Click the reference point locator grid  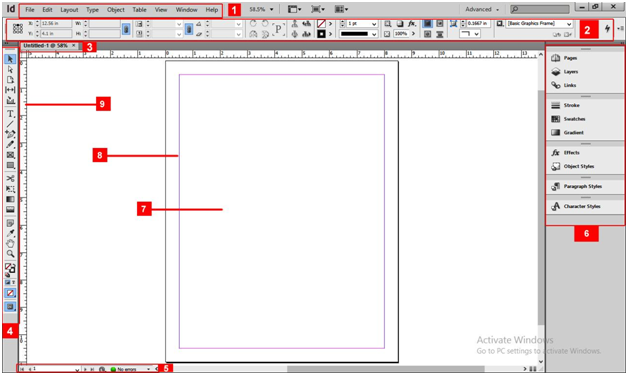[x=18, y=28]
